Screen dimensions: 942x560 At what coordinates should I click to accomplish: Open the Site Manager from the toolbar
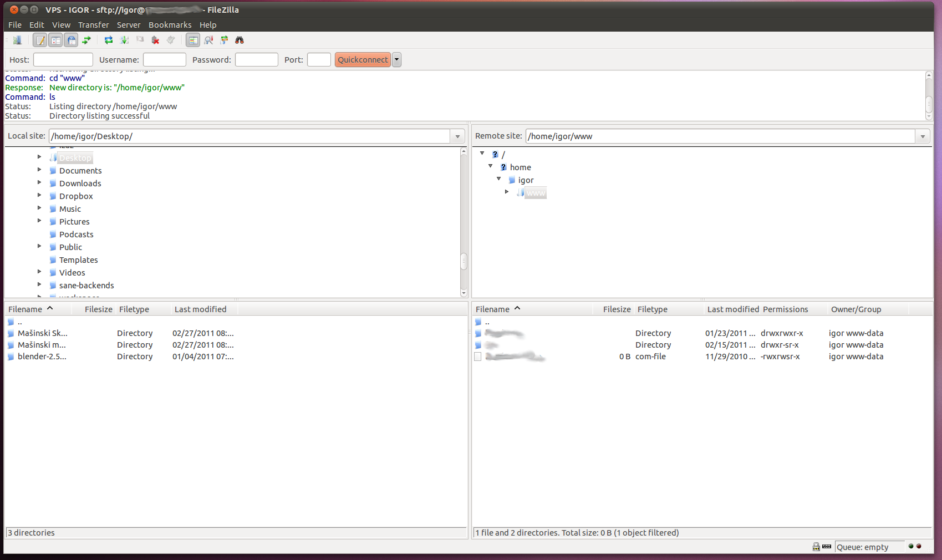tap(17, 40)
